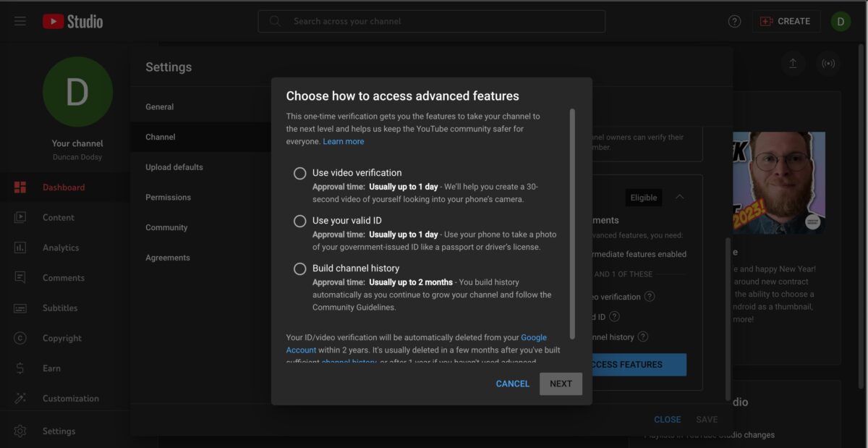
Task: Select the Use your valid ID option
Action: (x=300, y=221)
